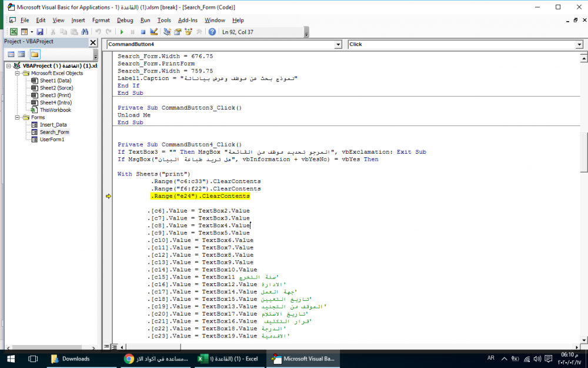Viewport: 588px width, 368px height.
Task: Open the Add-Ins menu
Action: (x=188, y=20)
